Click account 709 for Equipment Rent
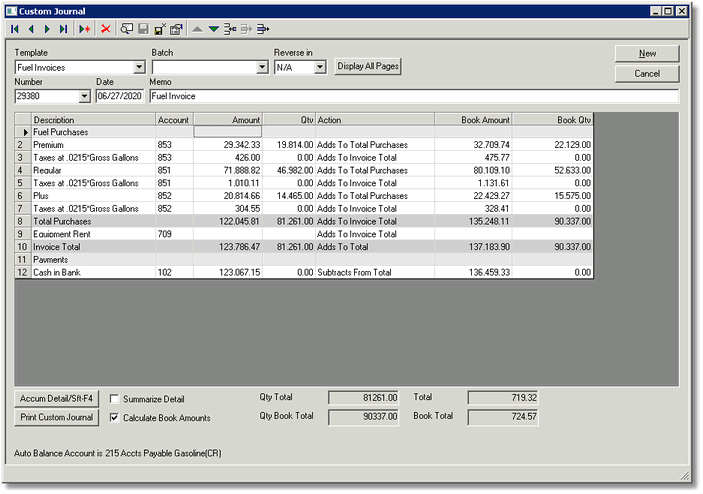This screenshot has width=703, height=494. (x=174, y=234)
